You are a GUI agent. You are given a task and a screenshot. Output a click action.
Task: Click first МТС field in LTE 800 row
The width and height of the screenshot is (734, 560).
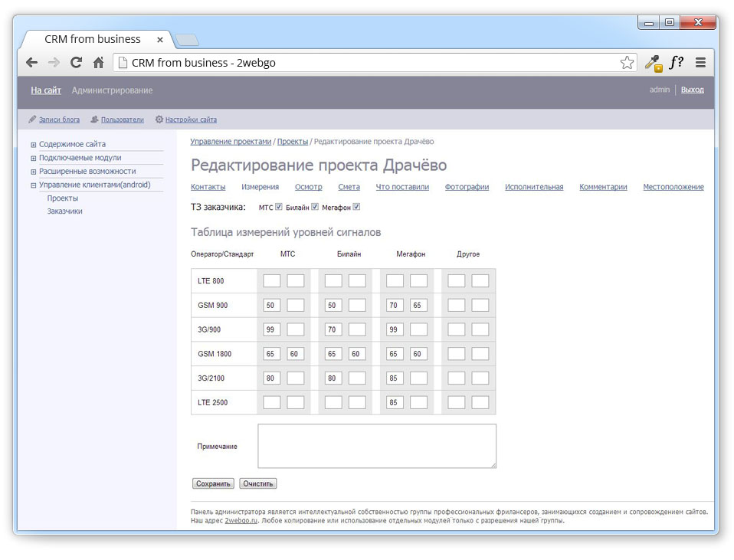coord(271,281)
